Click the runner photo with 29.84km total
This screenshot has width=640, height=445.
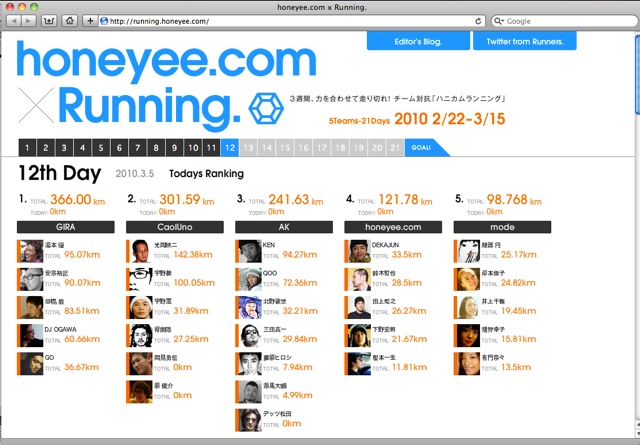click(249, 336)
